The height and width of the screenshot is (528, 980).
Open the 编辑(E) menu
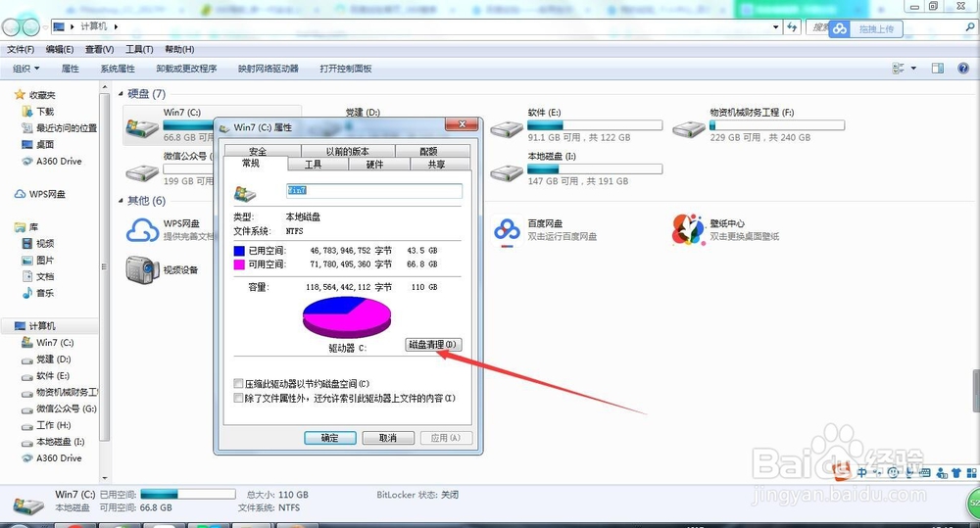click(60, 49)
